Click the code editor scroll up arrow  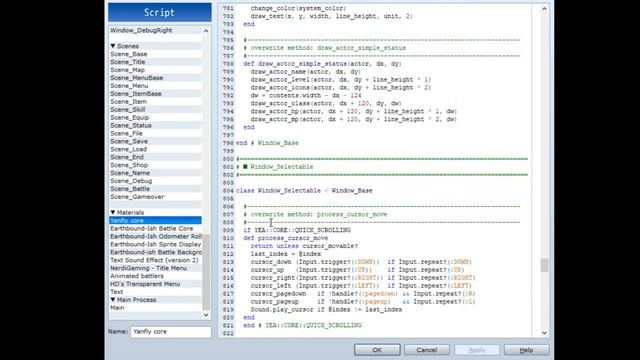[x=544, y=9]
